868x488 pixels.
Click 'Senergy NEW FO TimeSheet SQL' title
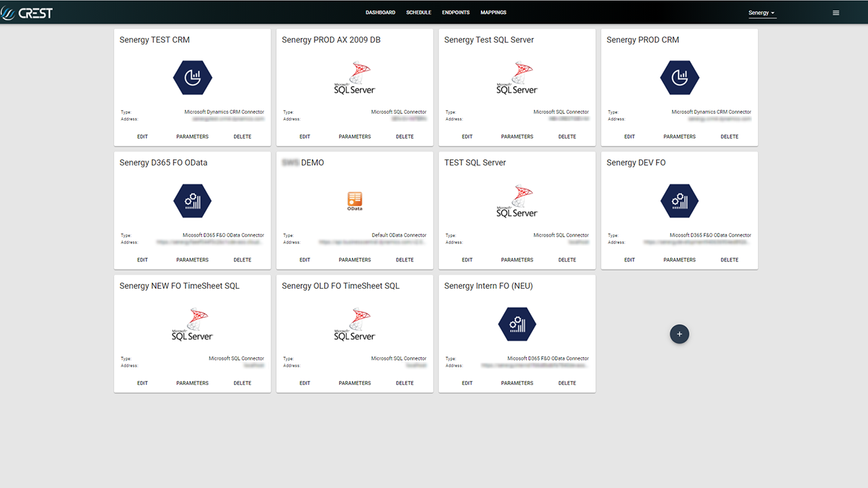179,286
